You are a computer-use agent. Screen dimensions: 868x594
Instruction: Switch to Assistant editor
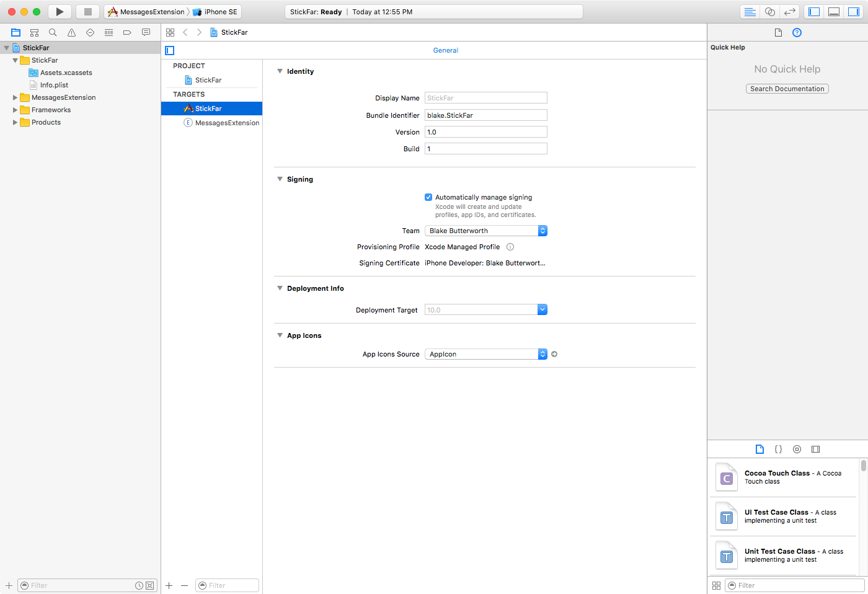click(x=769, y=12)
